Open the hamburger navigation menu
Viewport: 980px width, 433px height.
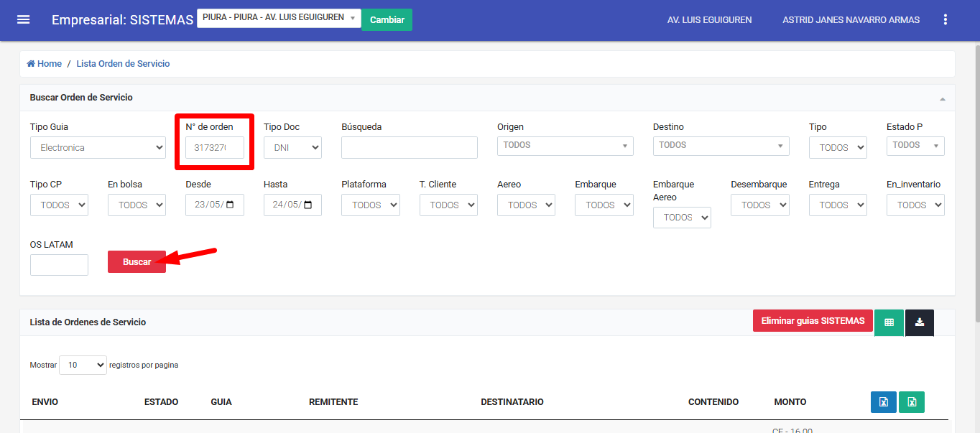[24, 19]
